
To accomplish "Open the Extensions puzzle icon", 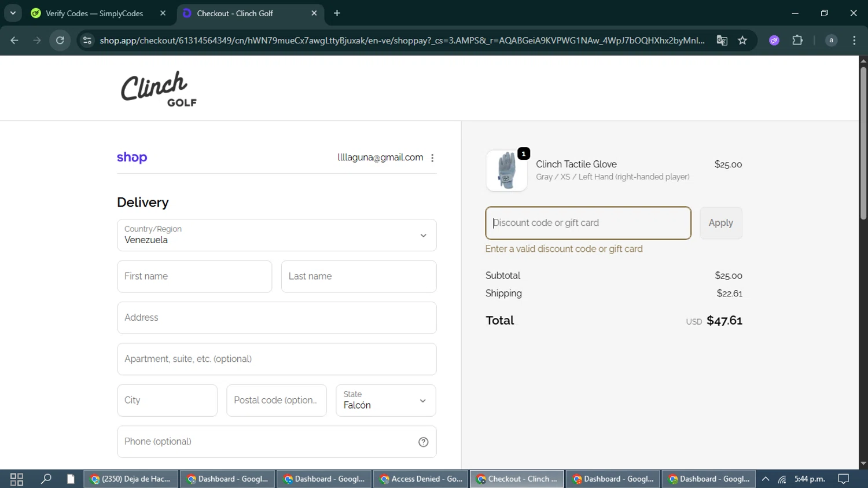I will click(797, 41).
